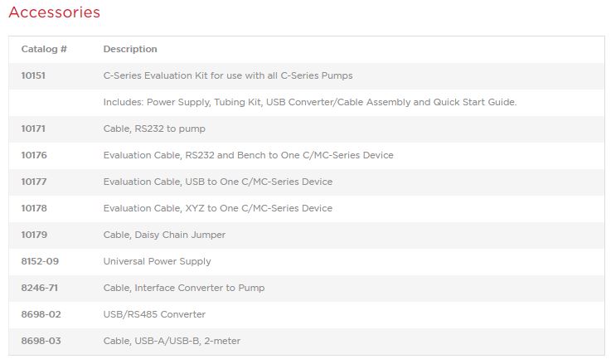Click RS232 and Bench evaluation cable text
This screenshot has height=364, width=611.
(x=248, y=155)
